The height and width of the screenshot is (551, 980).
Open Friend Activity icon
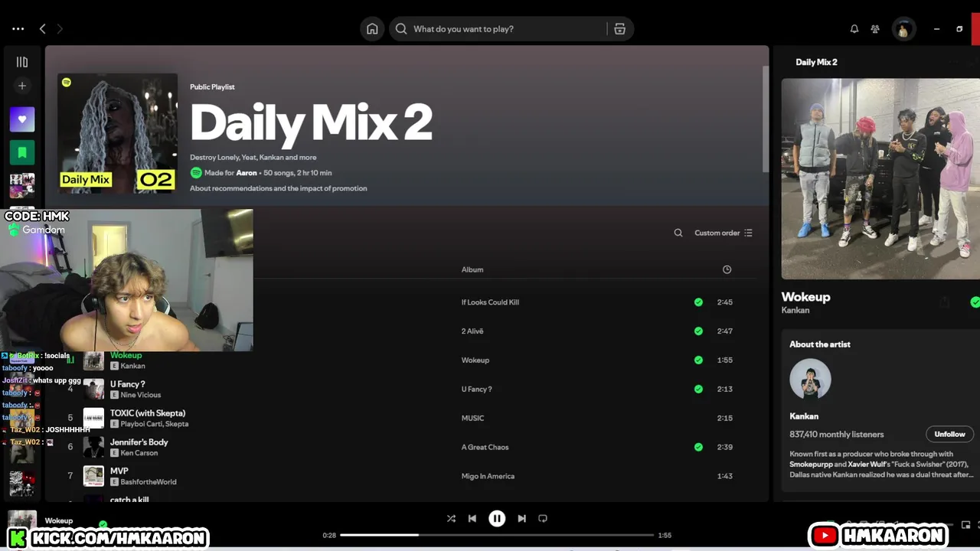point(875,29)
